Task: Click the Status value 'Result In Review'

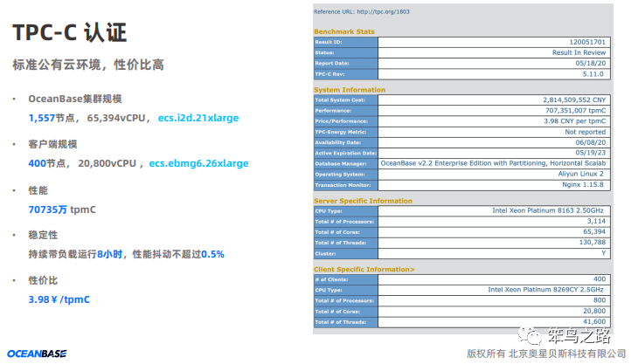Action: [x=579, y=52]
